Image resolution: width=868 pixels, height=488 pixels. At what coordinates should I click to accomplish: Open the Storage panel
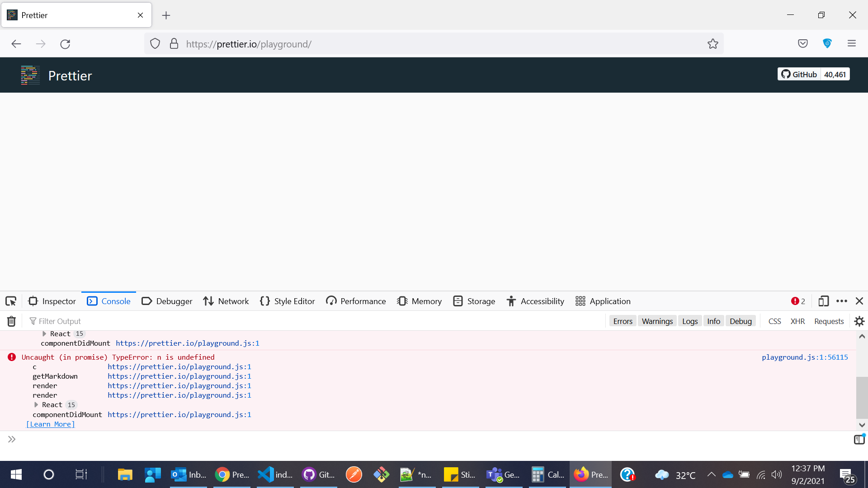point(474,301)
